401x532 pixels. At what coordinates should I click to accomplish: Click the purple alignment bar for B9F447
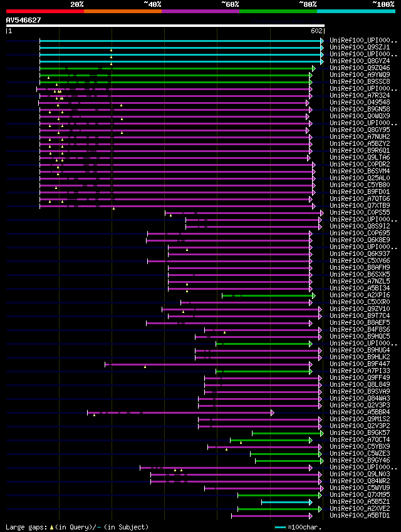pyautogui.click(x=209, y=365)
